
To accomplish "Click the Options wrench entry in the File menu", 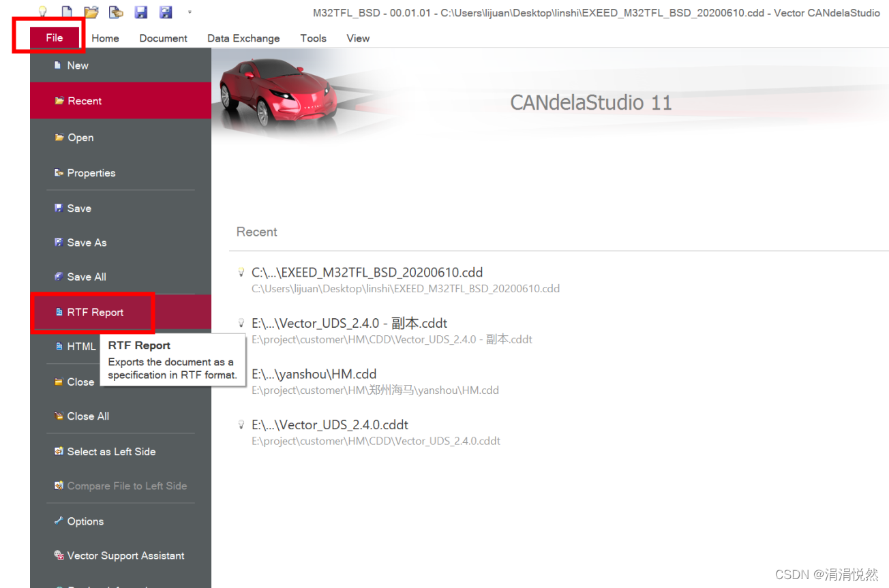I will (85, 521).
